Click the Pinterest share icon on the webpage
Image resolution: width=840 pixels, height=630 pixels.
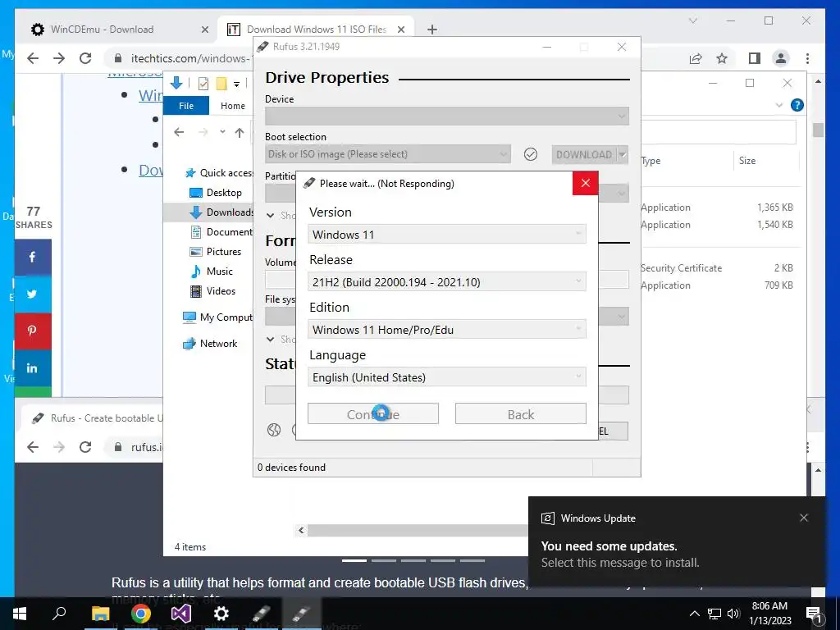(x=33, y=331)
